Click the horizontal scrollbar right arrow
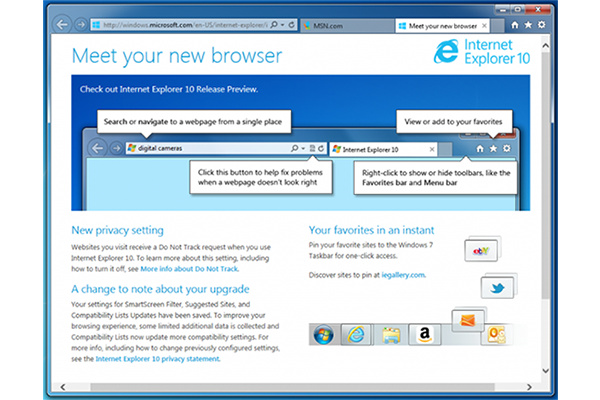Image resolution: width=600 pixels, height=400 pixels. (x=529, y=387)
